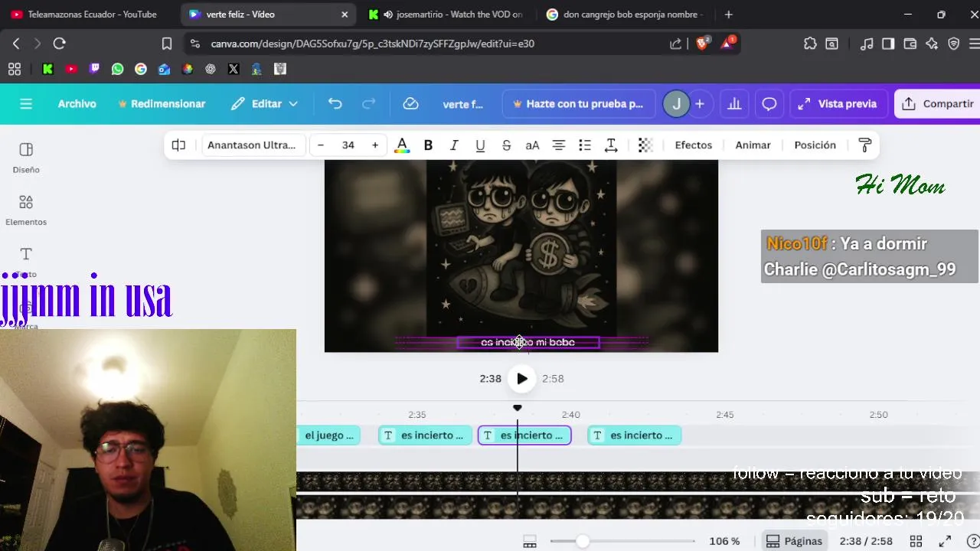Toggle the Páginas view button

[x=794, y=541]
